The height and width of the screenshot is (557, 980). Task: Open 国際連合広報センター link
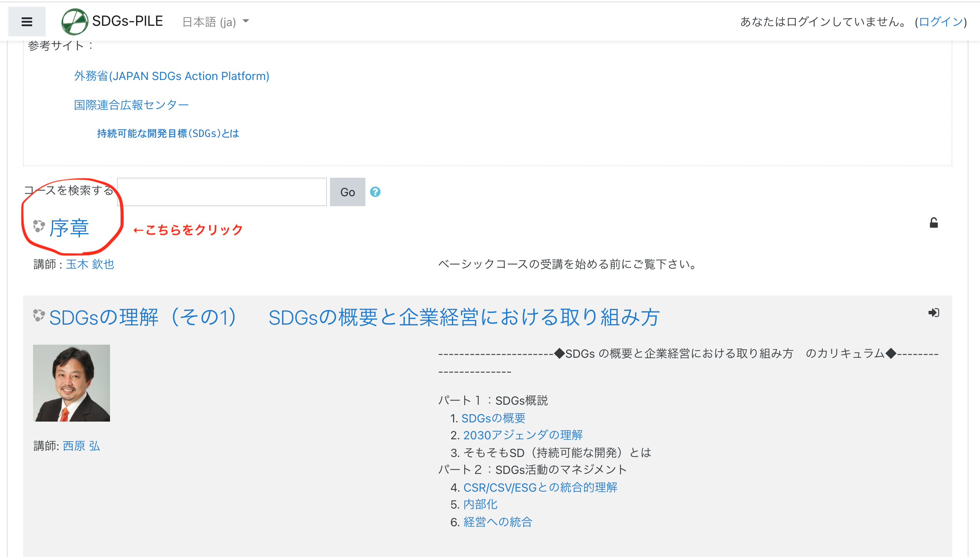(x=131, y=105)
